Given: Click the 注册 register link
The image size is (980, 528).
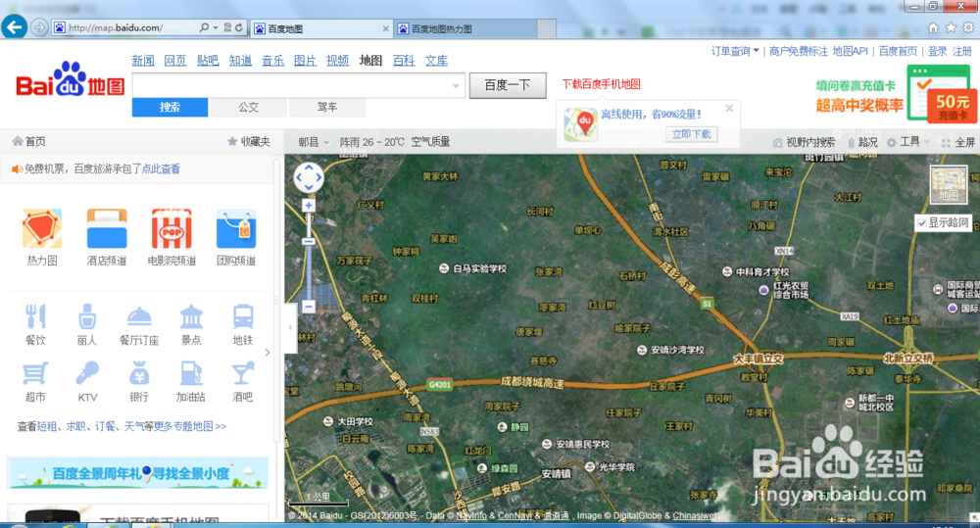Looking at the screenshot, I should [962, 51].
